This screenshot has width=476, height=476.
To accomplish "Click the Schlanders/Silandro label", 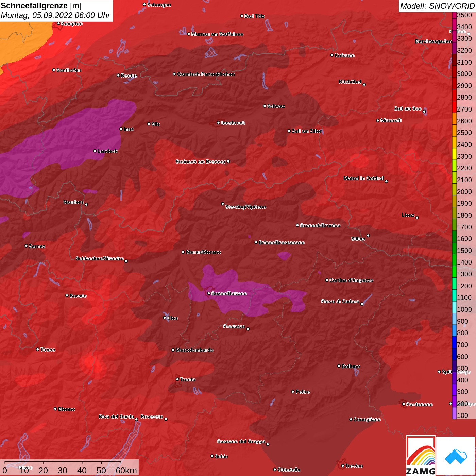I will (x=100, y=258).
